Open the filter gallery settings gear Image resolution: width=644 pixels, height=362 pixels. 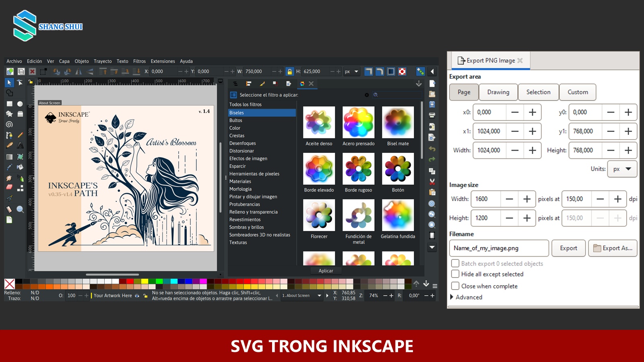coord(366,95)
